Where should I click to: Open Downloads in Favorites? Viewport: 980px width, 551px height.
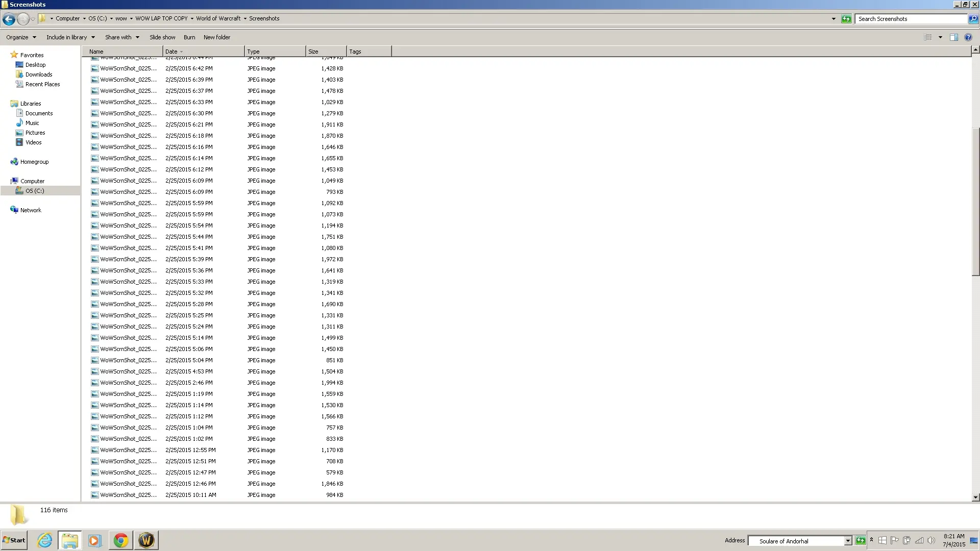pos(39,74)
